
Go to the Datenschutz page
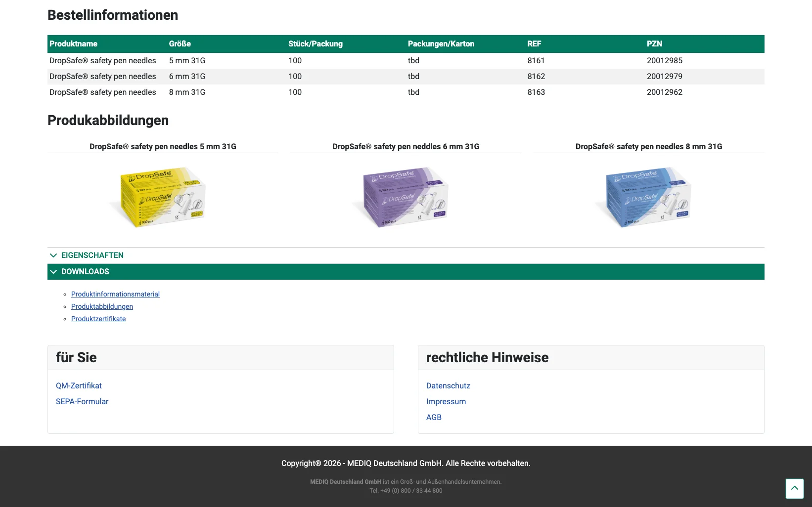(x=448, y=385)
